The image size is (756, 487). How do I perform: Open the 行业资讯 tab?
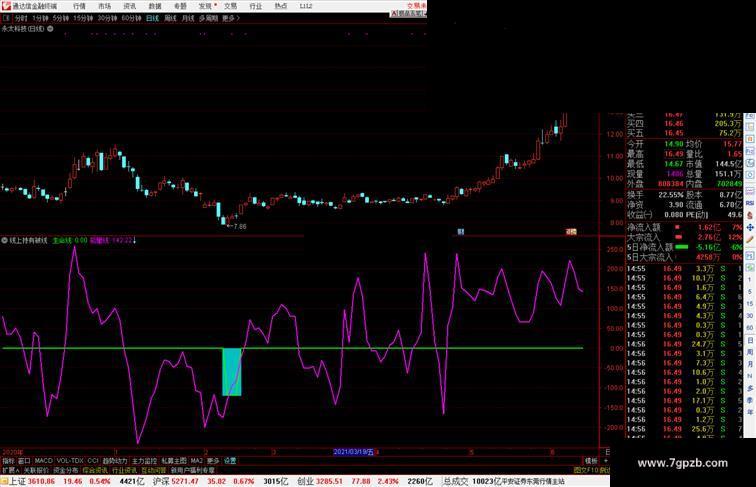coord(124,470)
